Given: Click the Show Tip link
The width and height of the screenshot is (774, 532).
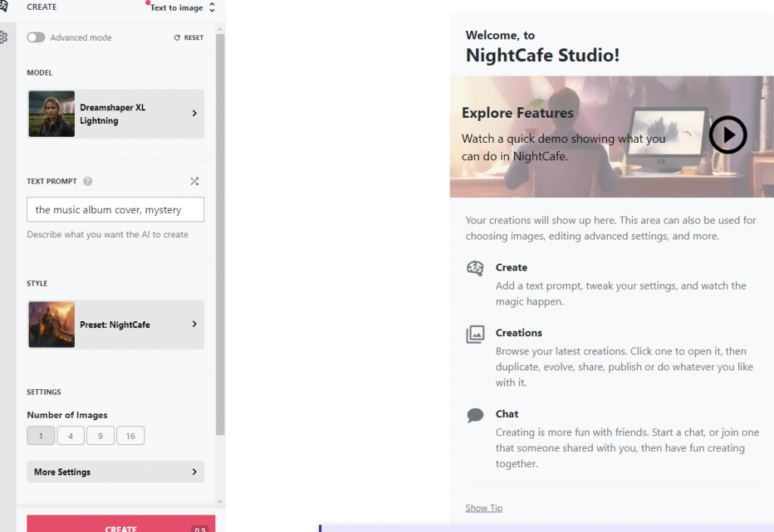Looking at the screenshot, I should [484, 508].
